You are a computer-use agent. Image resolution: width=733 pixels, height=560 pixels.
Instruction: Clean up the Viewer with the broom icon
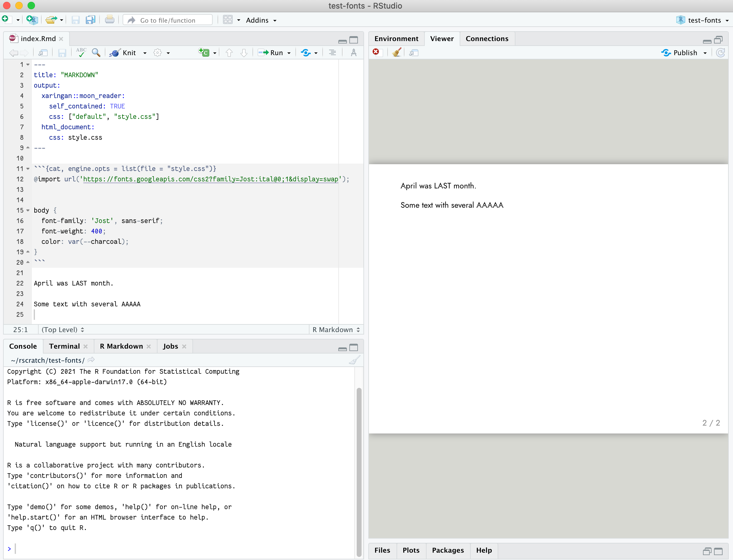[x=397, y=52]
